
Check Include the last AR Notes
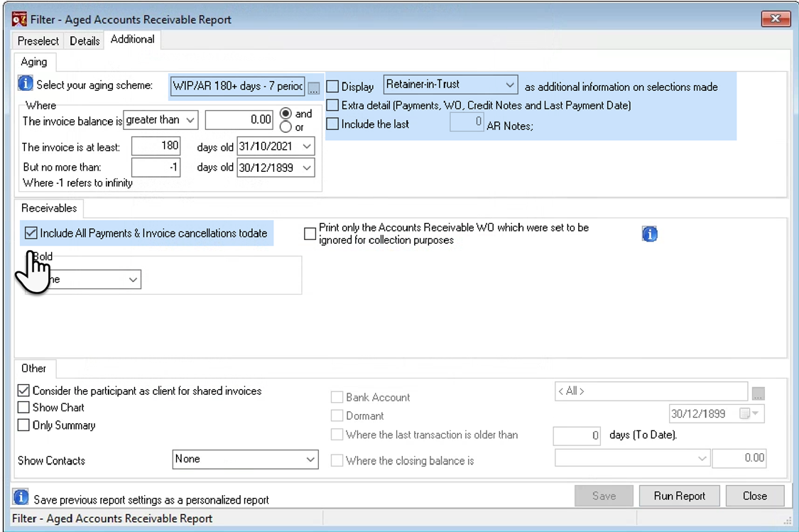coord(333,124)
